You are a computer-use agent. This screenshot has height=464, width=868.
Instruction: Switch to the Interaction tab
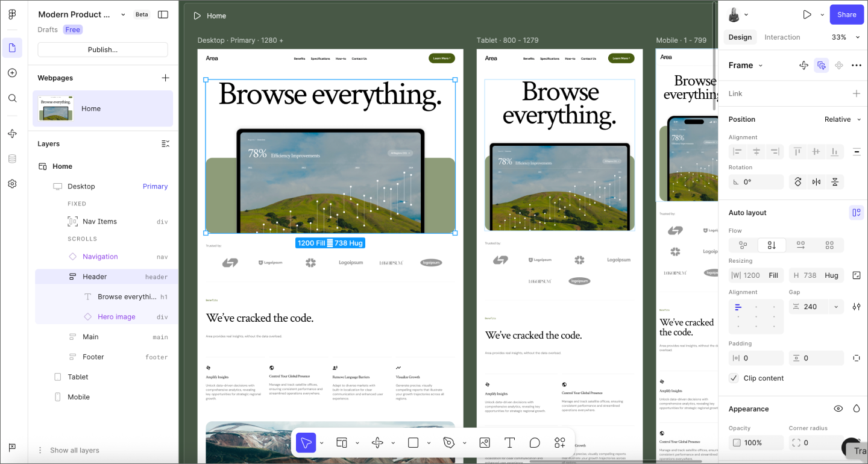tap(782, 37)
